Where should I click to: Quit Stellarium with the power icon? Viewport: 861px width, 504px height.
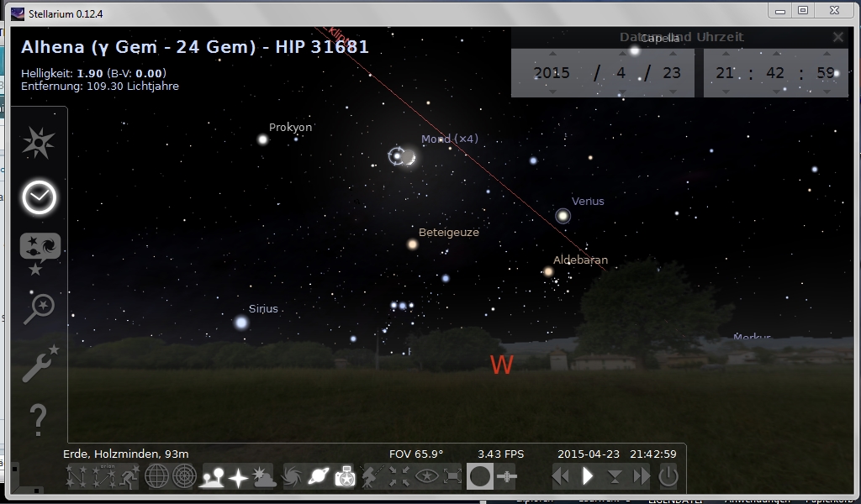tap(668, 476)
